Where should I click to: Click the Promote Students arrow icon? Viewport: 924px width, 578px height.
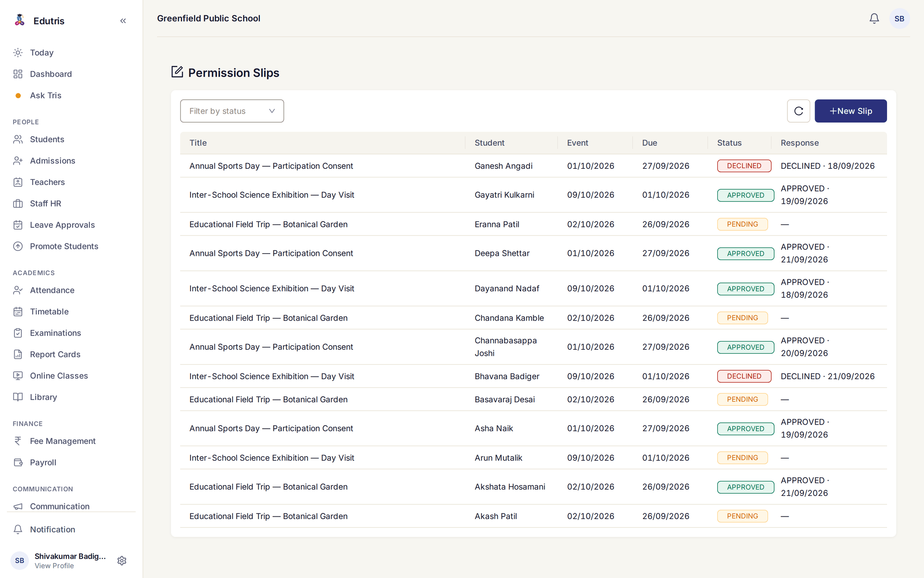(x=18, y=246)
